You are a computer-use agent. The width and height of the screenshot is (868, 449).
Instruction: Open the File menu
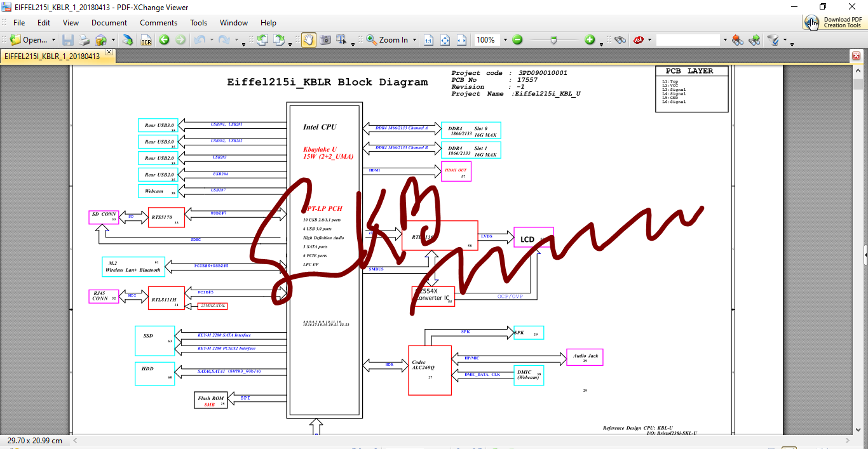pos(19,22)
